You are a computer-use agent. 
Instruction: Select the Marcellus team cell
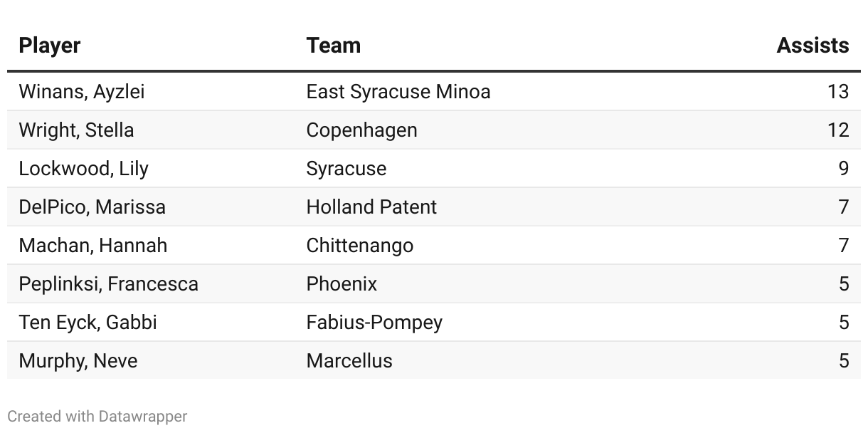pyautogui.click(x=349, y=361)
